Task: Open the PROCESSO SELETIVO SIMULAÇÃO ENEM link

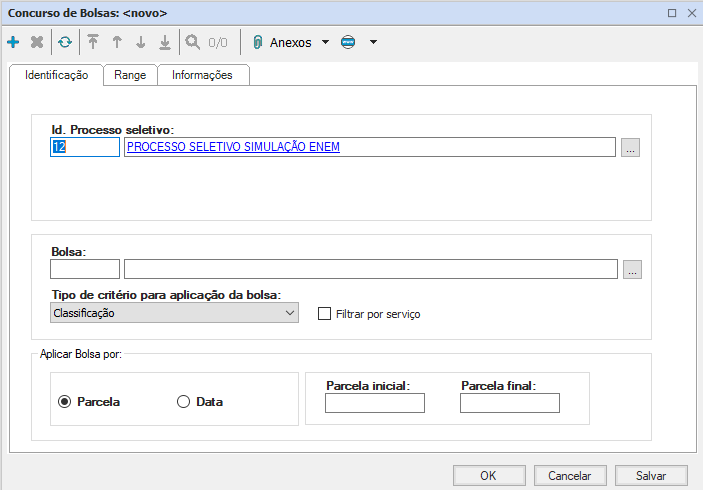Action: (234, 147)
